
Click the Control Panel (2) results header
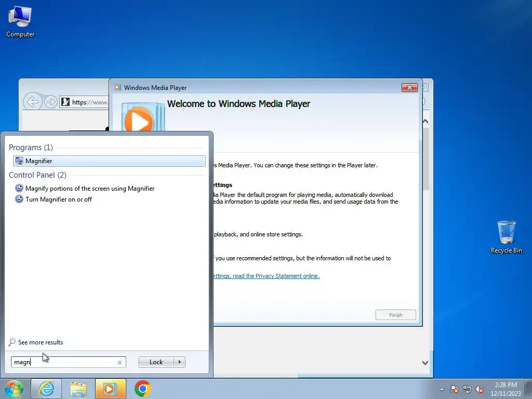tap(37, 175)
